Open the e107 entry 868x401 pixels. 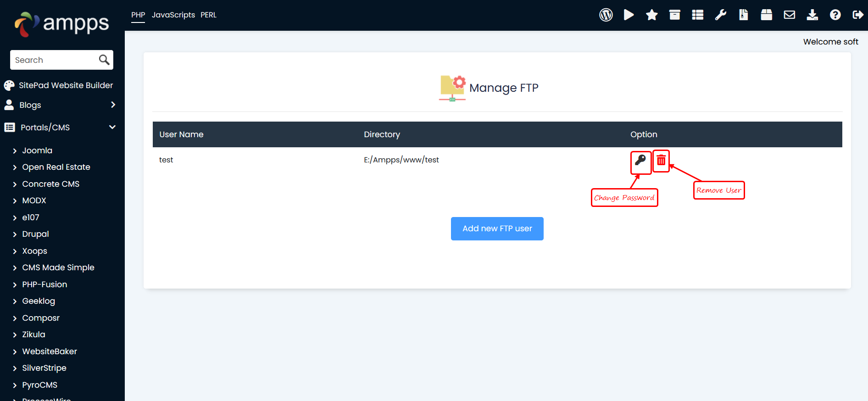[x=31, y=217]
